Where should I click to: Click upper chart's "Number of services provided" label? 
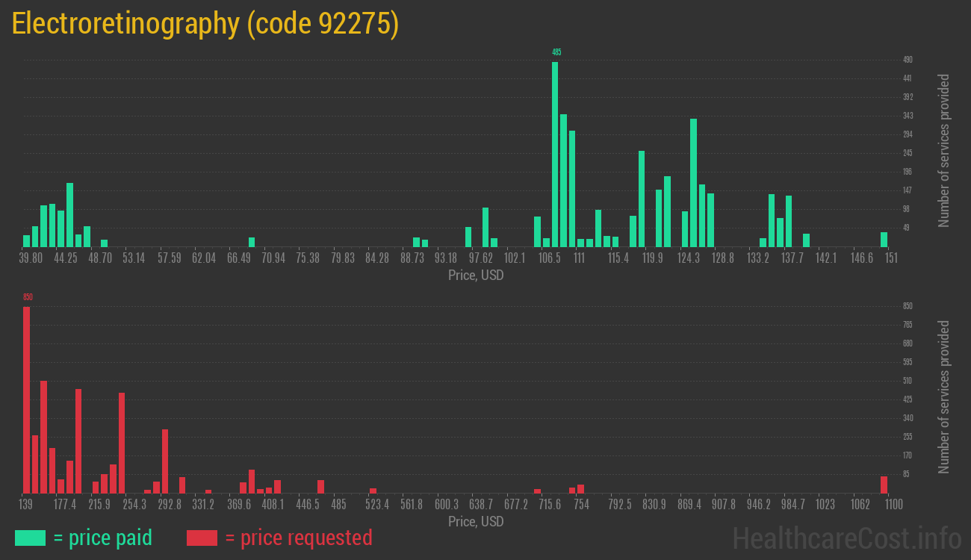coord(944,150)
